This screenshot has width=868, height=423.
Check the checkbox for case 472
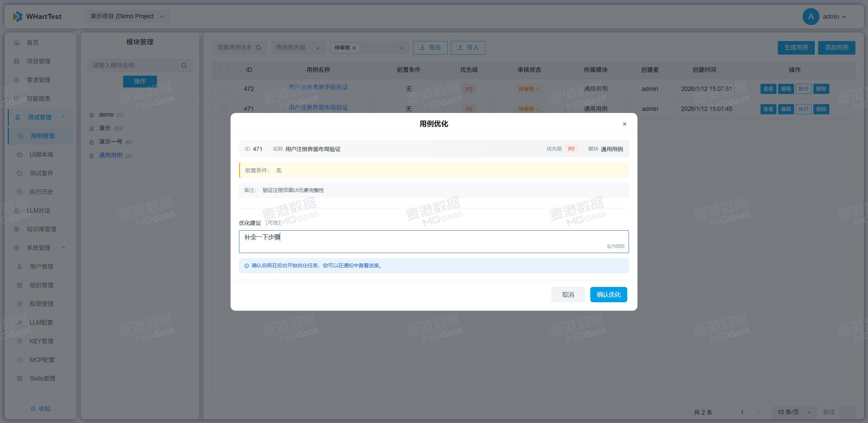tap(224, 89)
